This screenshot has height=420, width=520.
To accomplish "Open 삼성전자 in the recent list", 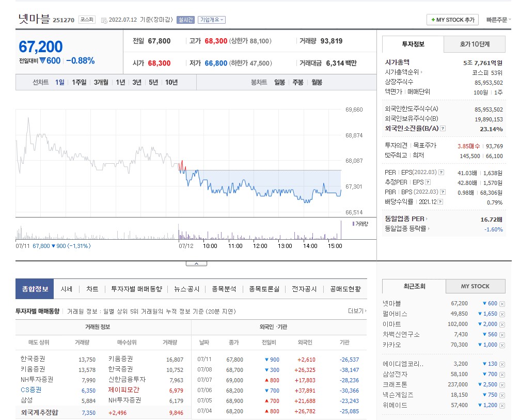I will pos(395,374).
